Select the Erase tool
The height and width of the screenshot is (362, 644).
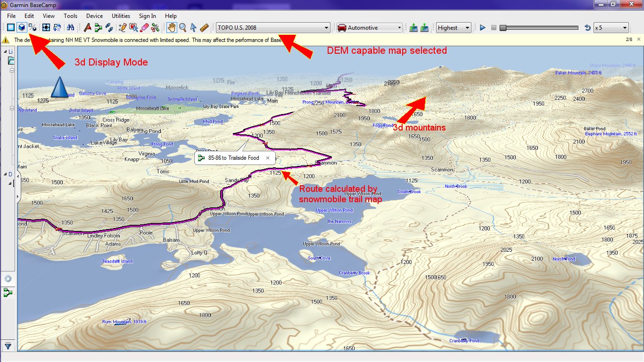pos(145,27)
